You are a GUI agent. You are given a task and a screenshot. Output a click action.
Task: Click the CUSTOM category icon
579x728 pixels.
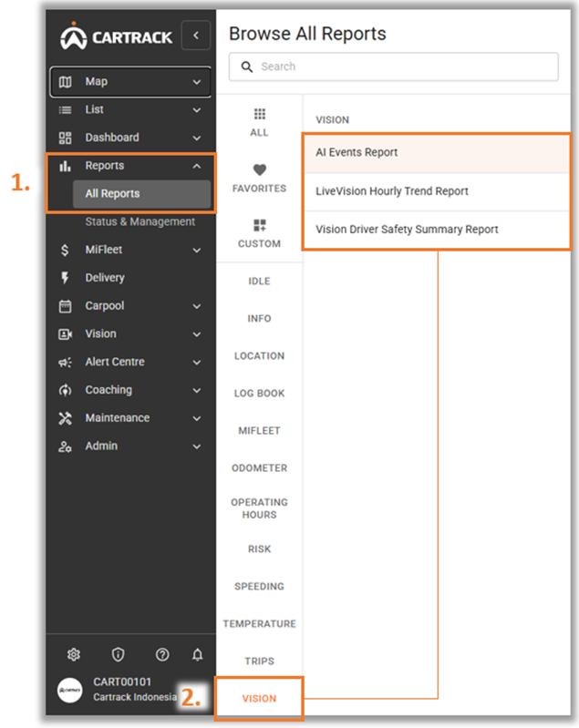tap(259, 226)
